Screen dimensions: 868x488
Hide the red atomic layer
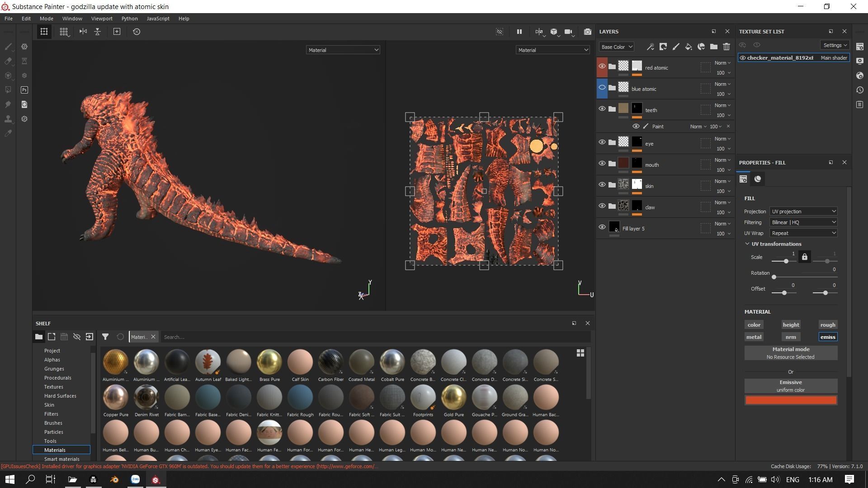pos(602,66)
